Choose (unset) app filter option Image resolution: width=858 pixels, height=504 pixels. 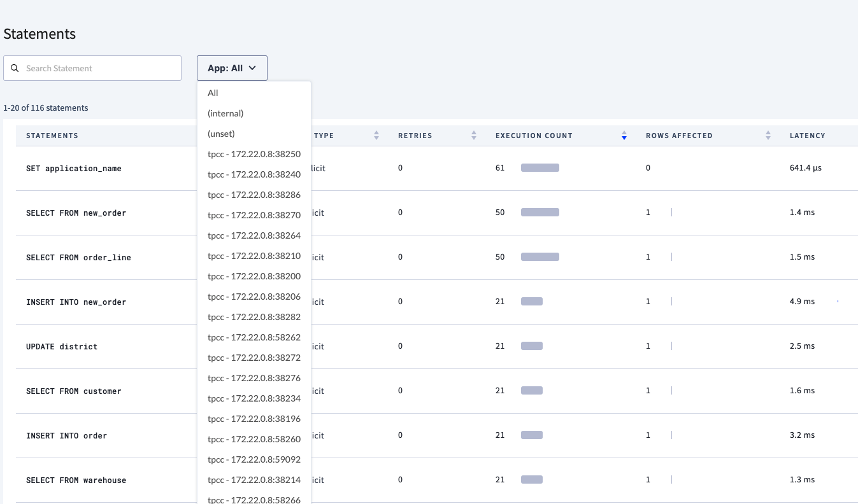point(221,134)
